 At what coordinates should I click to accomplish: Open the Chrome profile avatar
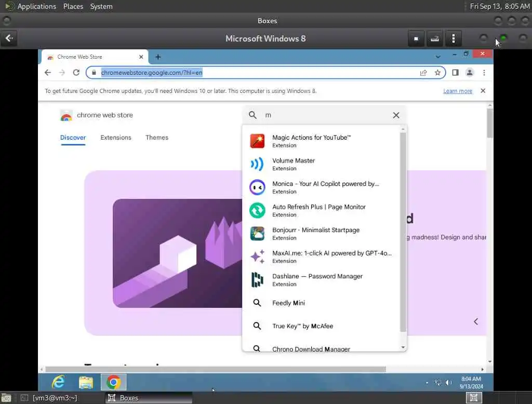point(470,73)
